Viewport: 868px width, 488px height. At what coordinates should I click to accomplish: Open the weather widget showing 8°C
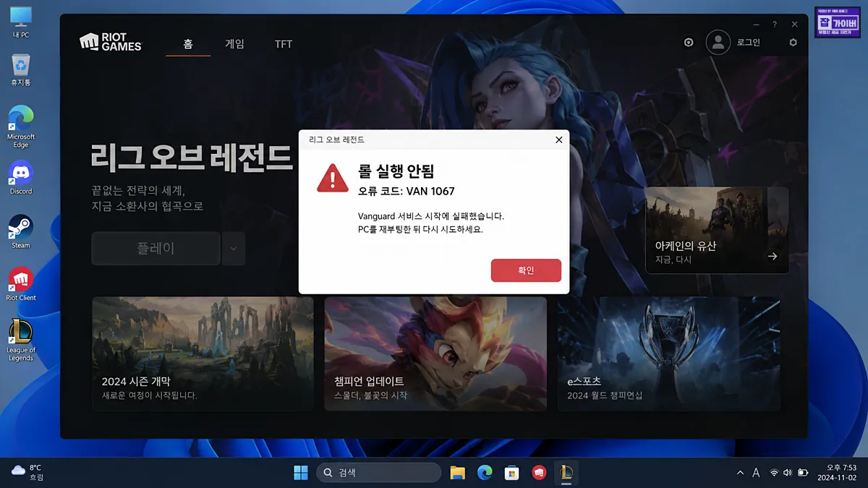click(x=27, y=473)
